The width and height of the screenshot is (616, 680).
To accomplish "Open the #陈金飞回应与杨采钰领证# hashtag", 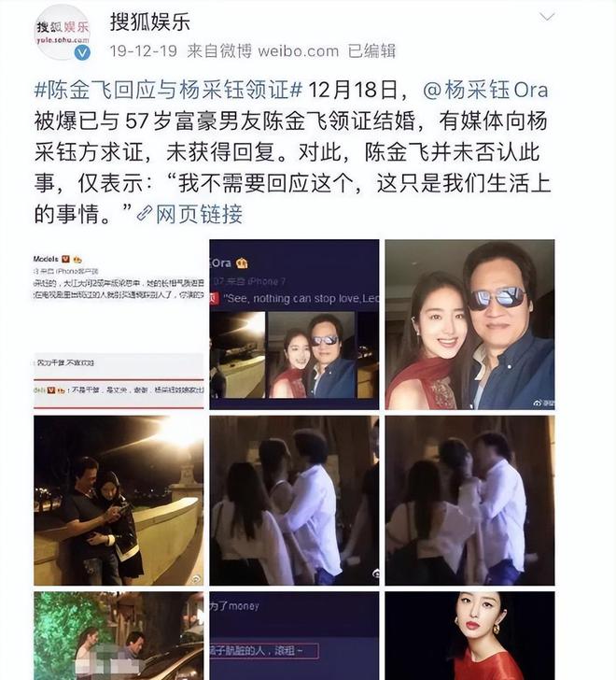I will (x=168, y=91).
